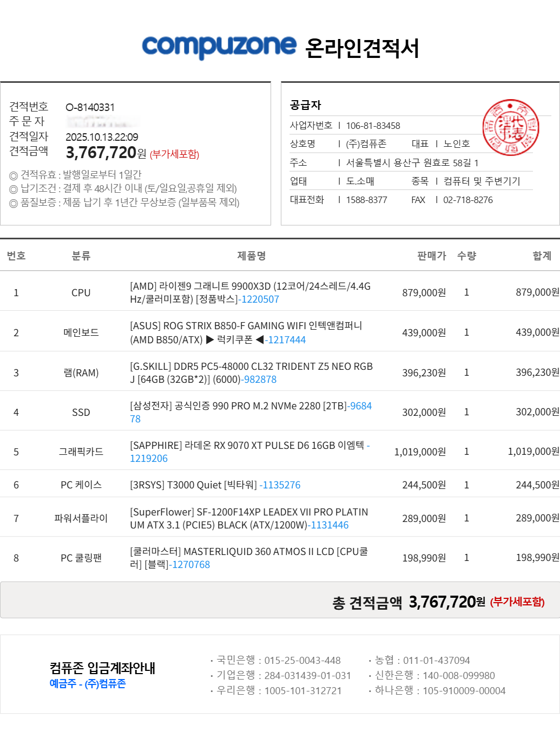Click the 1588-8377 phone number
Screen dimensions: 560x744
366,200
